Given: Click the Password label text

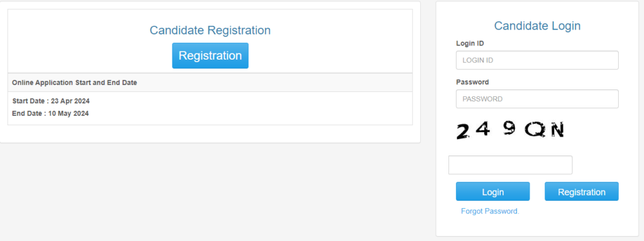Looking at the screenshot, I should tap(472, 82).
